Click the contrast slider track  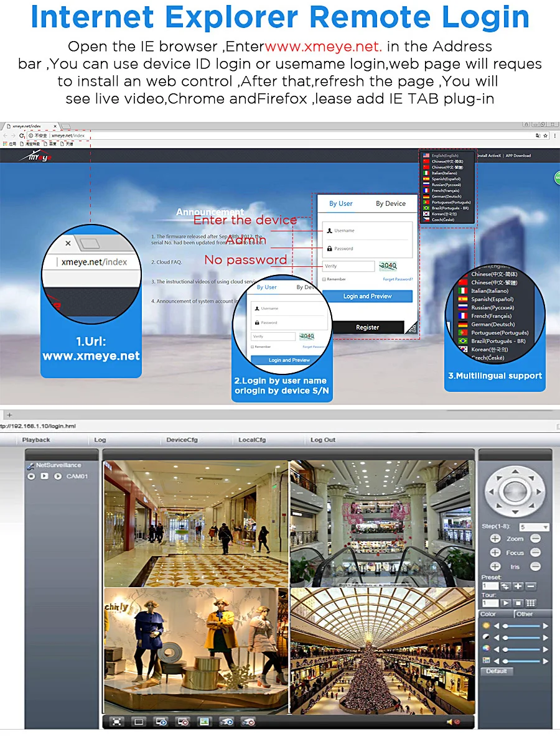(x=521, y=637)
